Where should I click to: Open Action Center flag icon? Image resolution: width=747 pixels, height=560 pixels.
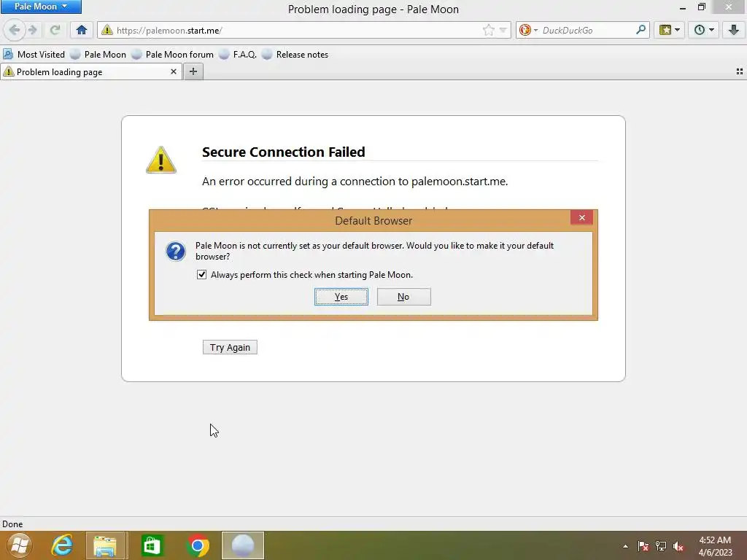tap(643, 546)
